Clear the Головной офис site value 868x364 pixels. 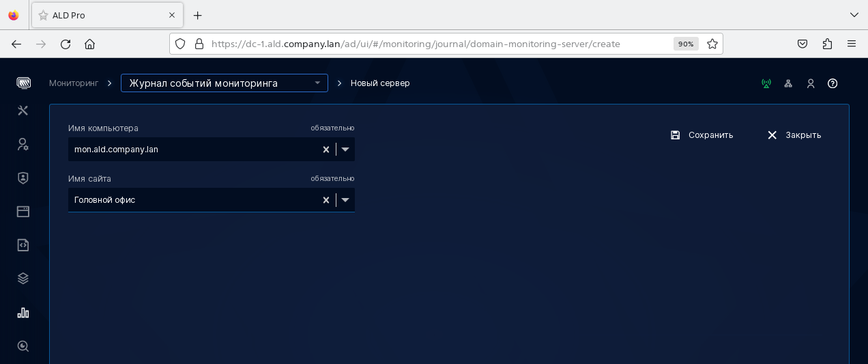click(x=325, y=200)
